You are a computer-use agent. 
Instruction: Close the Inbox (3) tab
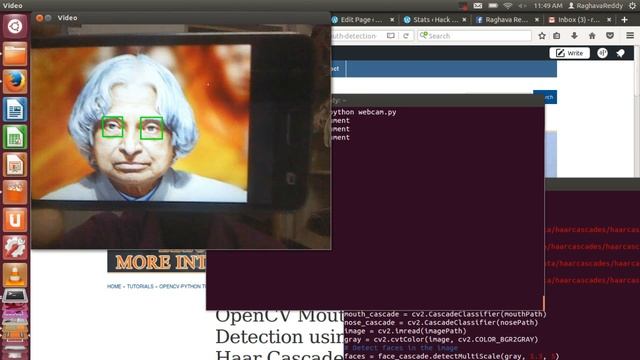(609, 20)
